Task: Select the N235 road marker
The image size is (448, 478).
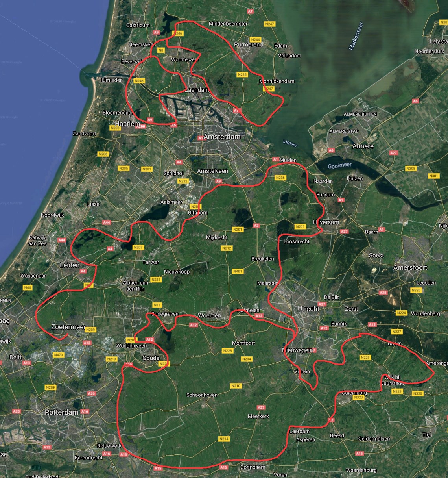Action: [x=242, y=75]
